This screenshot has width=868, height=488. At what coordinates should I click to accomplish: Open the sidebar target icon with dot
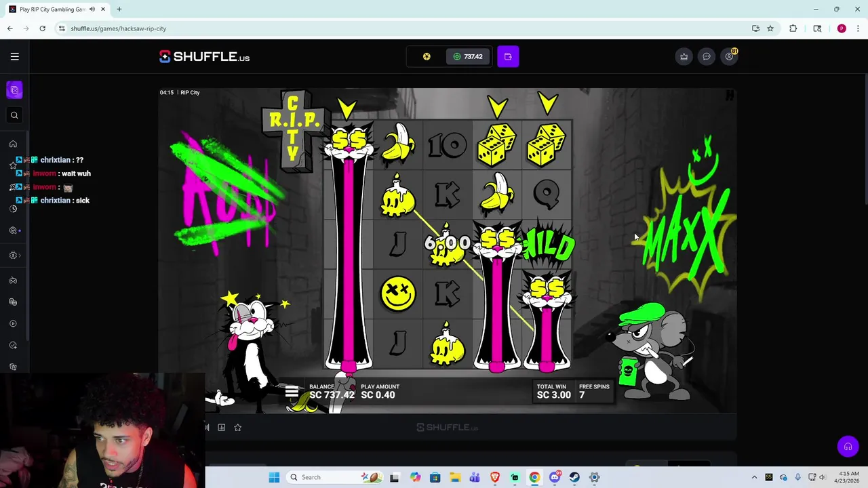[14, 230]
